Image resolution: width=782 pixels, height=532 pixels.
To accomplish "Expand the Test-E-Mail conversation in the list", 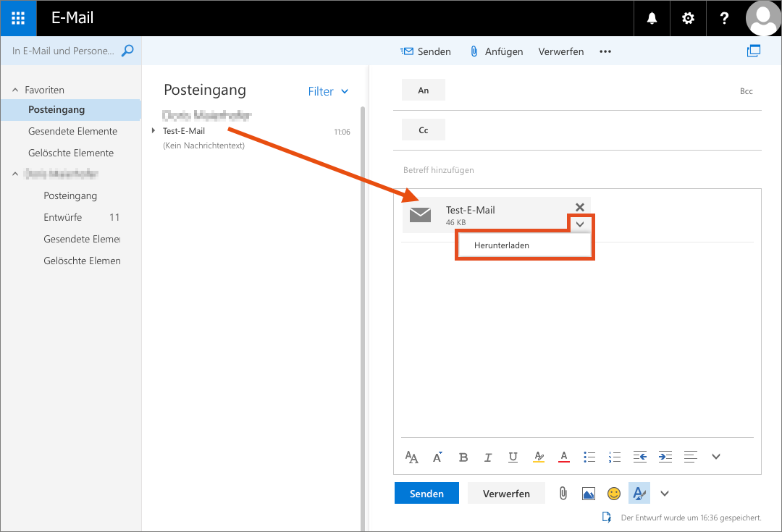I will click(x=154, y=131).
